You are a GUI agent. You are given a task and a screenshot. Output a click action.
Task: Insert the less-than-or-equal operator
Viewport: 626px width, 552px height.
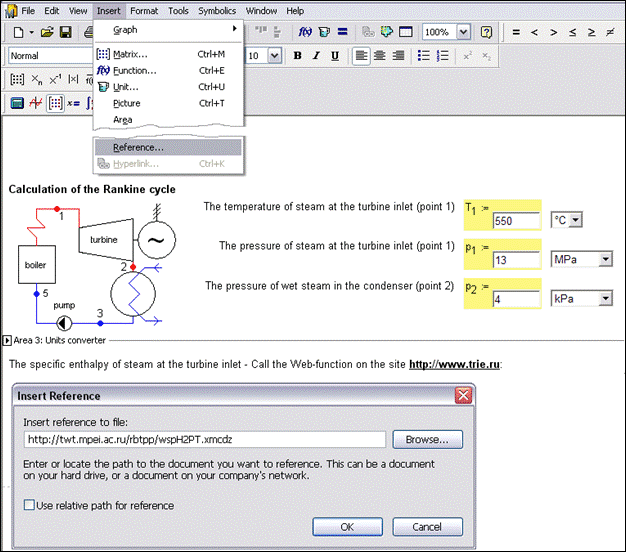573,32
